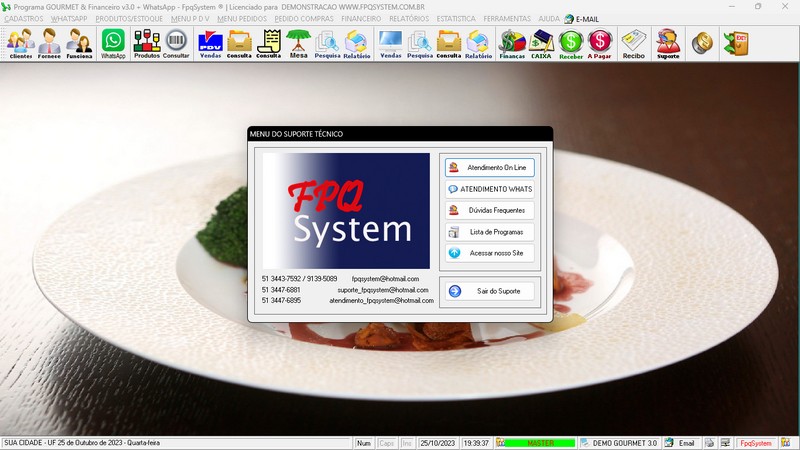Click the Exit door toolbar icon

736,43
